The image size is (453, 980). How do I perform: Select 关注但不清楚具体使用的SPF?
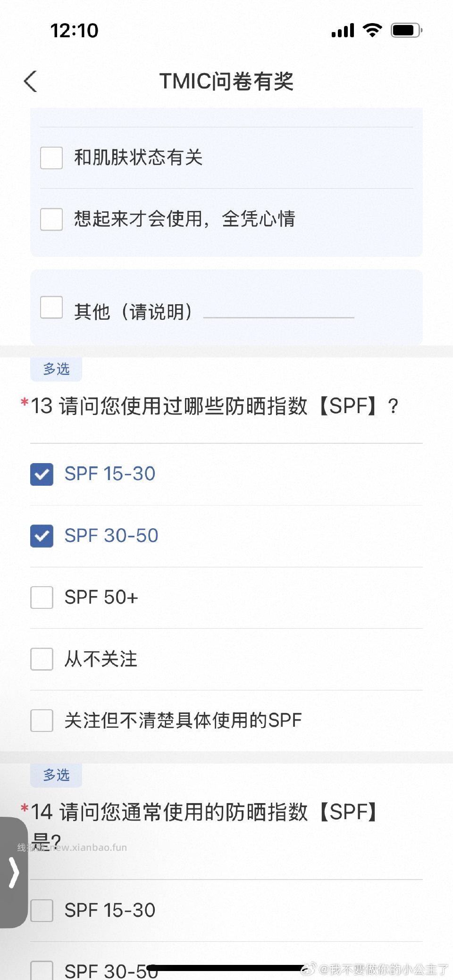[42, 721]
